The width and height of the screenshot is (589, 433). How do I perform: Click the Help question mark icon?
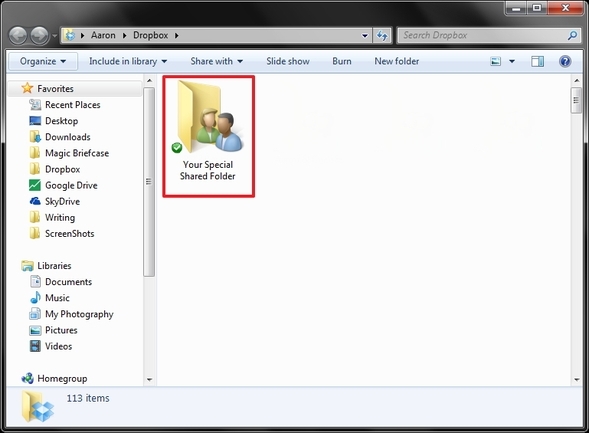[565, 61]
